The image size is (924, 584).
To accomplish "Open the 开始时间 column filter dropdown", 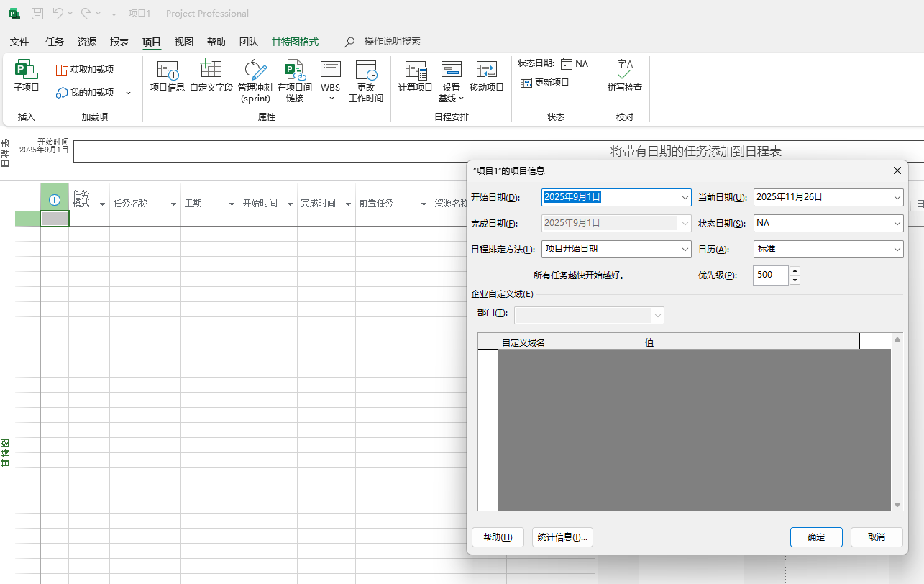I will (290, 204).
